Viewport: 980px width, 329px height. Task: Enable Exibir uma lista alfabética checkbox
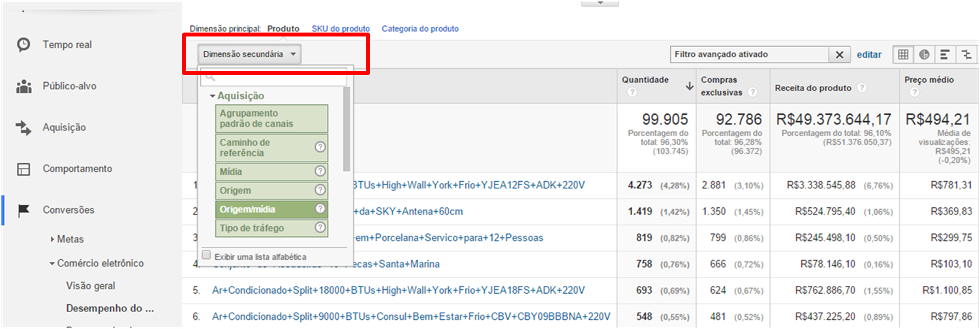pyautogui.click(x=206, y=256)
